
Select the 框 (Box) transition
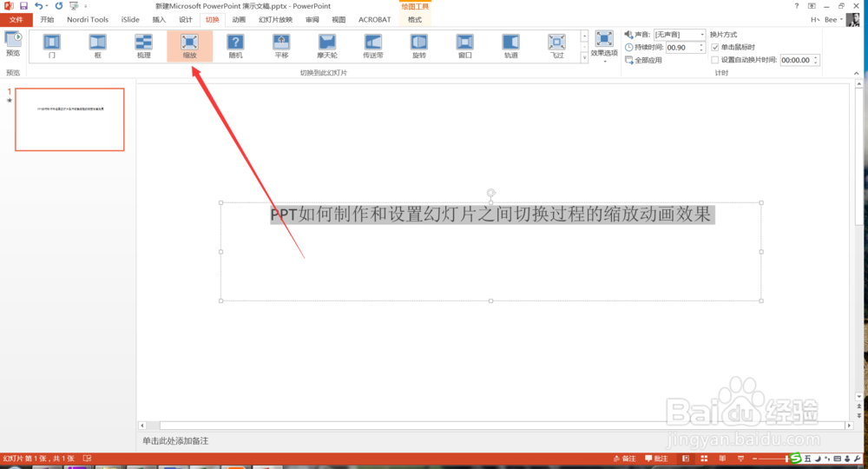point(97,46)
